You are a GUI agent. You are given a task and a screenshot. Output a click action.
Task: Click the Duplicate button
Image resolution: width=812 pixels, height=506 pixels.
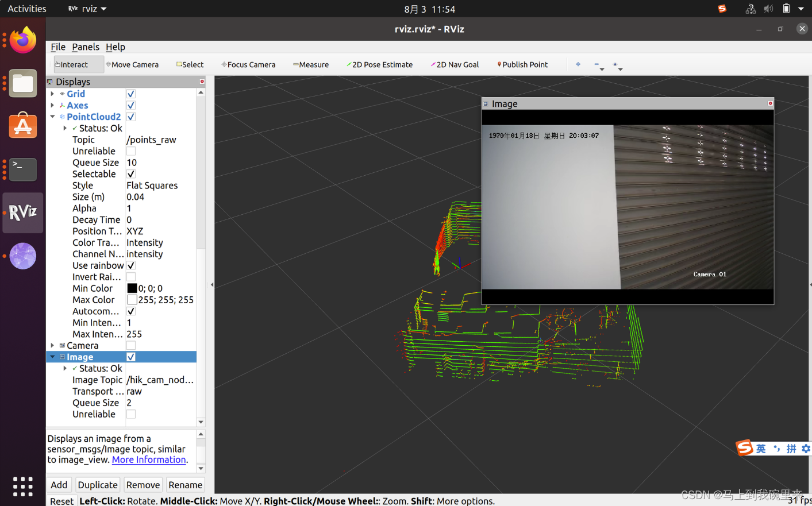pos(98,485)
